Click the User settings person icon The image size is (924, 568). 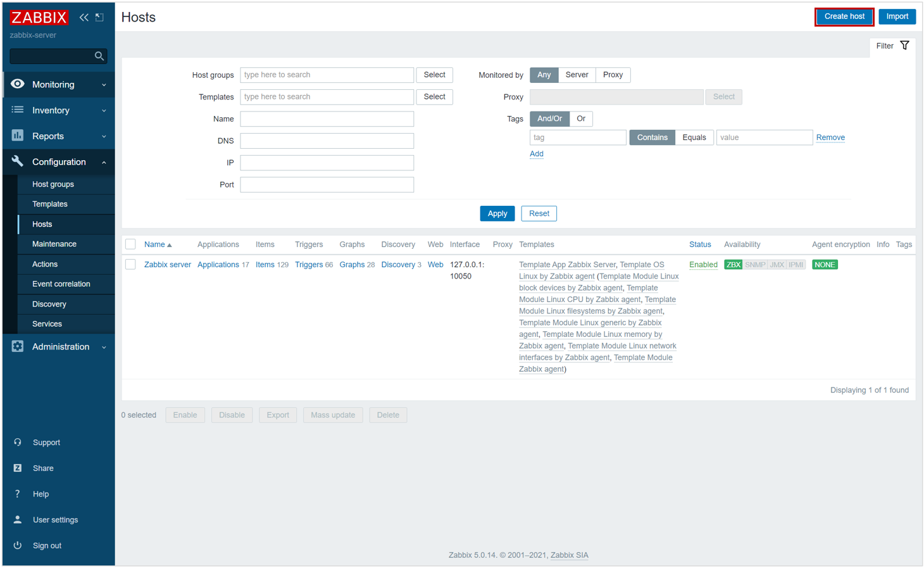pyautogui.click(x=18, y=520)
